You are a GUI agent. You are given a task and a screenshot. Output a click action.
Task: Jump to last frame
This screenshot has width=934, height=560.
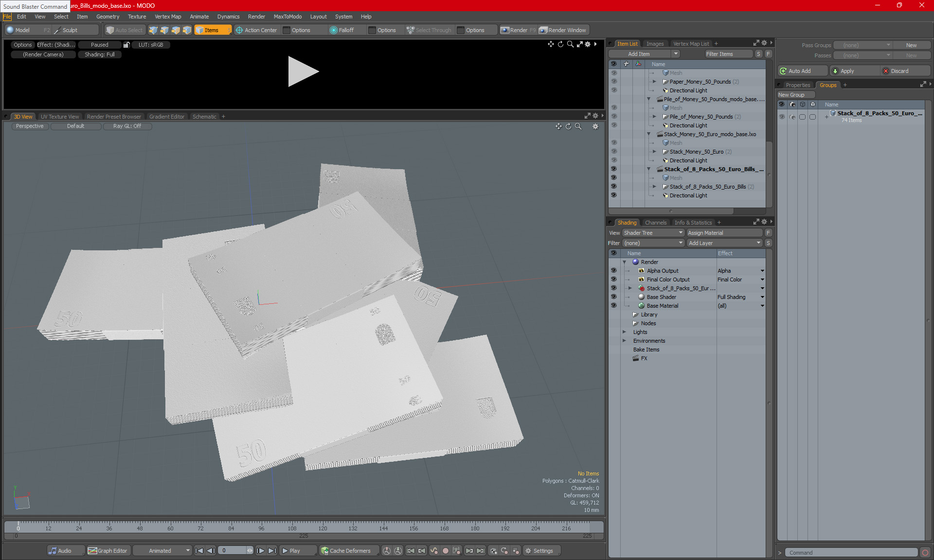coord(272,551)
